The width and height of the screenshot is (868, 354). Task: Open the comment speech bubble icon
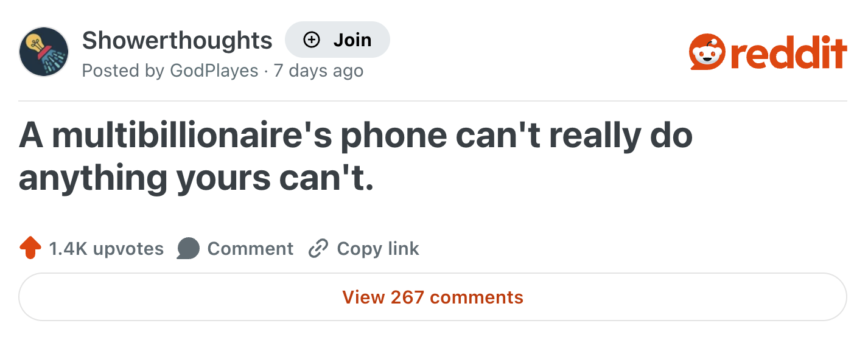click(x=189, y=248)
